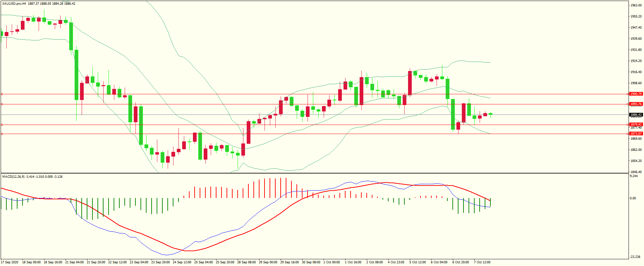Click the 1939.60 price axis label
The height and width of the screenshot is (266, 644).
coord(636,39)
